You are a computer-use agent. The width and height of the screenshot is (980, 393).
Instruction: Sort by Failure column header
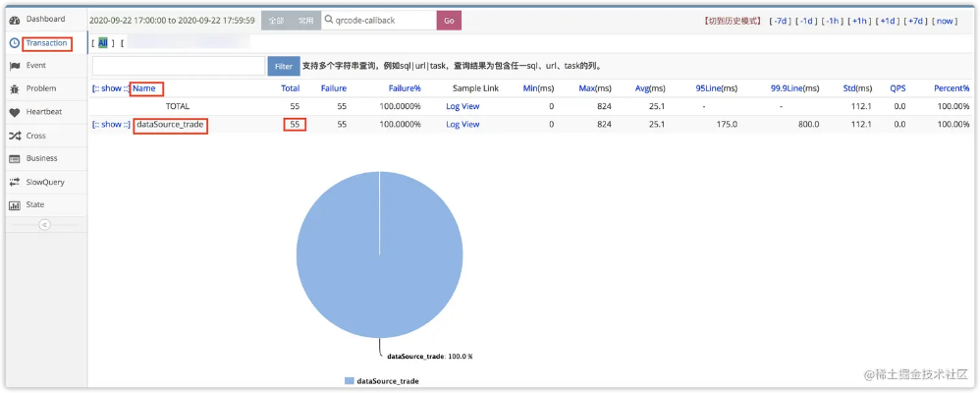[x=334, y=88]
